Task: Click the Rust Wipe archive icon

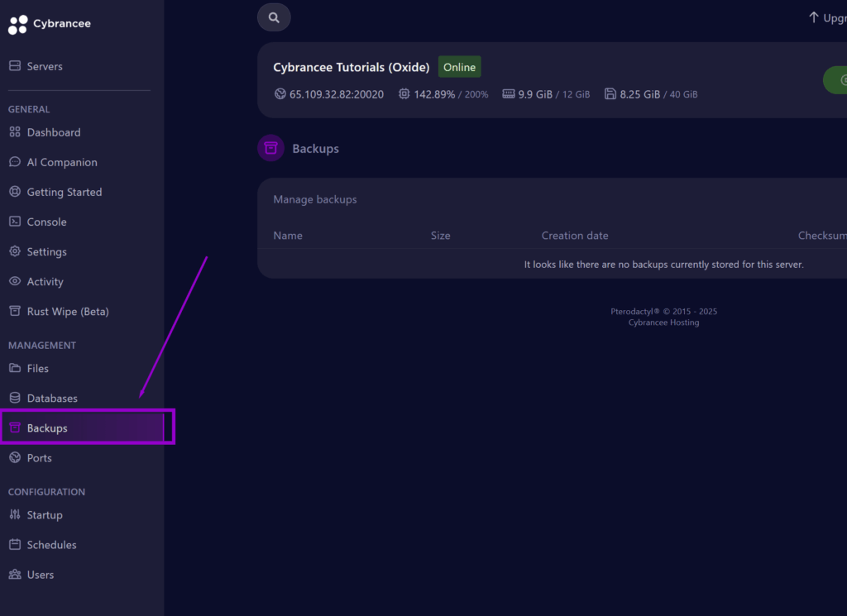Action: pos(15,311)
